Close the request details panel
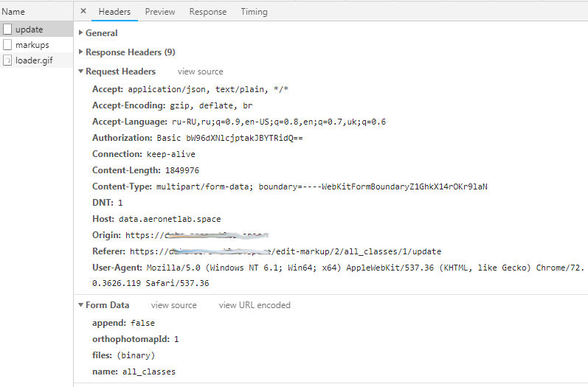Image resolution: width=588 pixels, height=387 pixels. coord(83,11)
